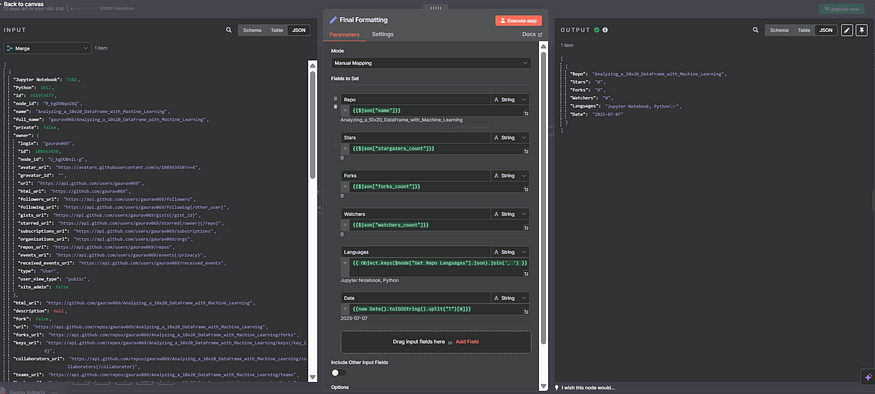This screenshot has width=875, height=394.
Task: Click expression toggle icon in Repo value
Action: (x=346, y=110)
